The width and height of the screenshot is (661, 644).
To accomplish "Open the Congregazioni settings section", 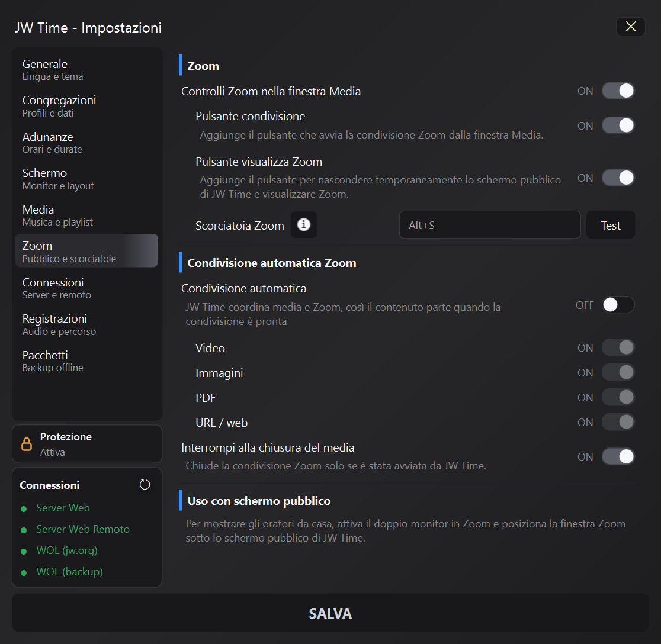I will coord(87,106).
